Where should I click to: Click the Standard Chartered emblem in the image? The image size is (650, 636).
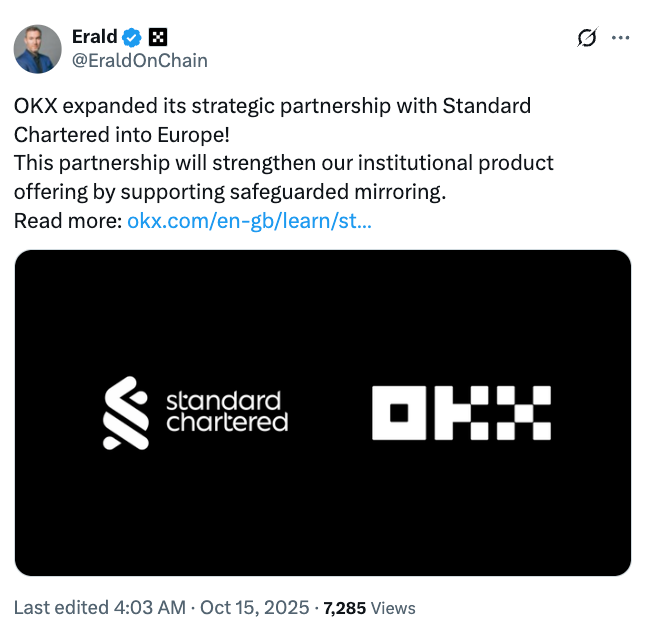point(126,412)
